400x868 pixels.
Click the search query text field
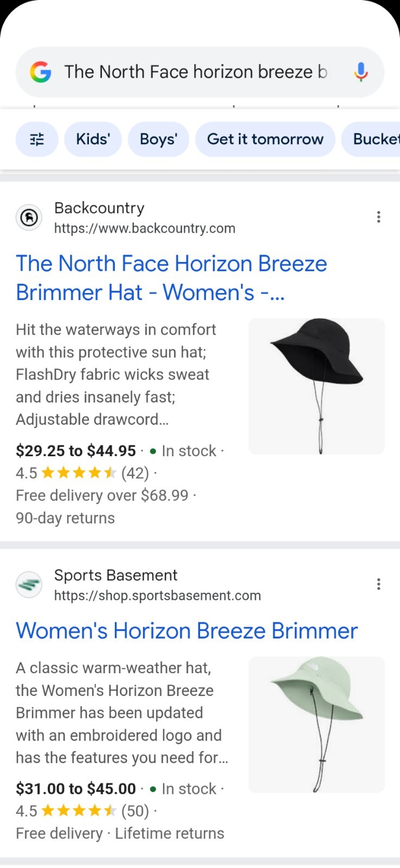195,72
